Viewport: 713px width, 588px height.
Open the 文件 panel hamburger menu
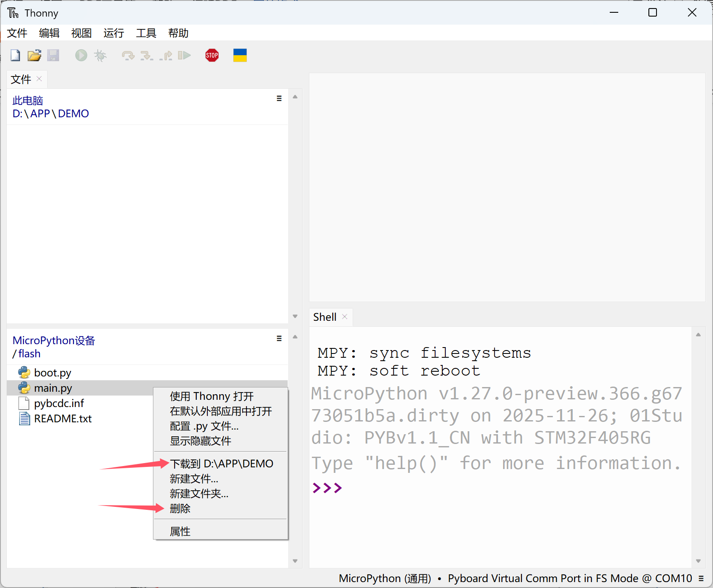279,98
